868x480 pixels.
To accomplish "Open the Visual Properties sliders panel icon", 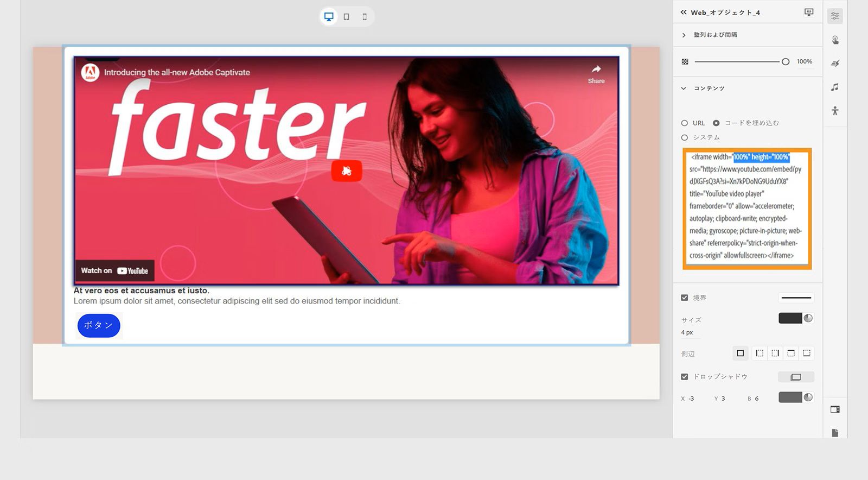I will click(835, 16).
